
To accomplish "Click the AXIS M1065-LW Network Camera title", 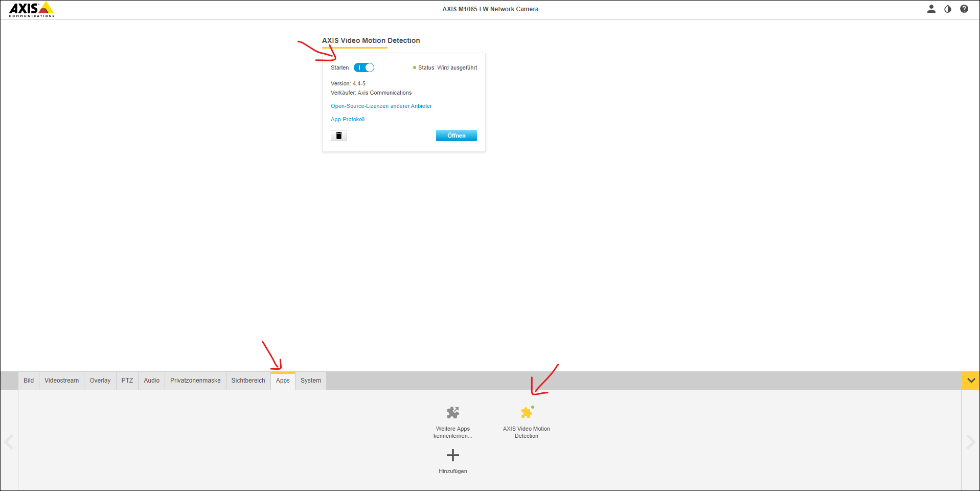I will pos(490,9).
